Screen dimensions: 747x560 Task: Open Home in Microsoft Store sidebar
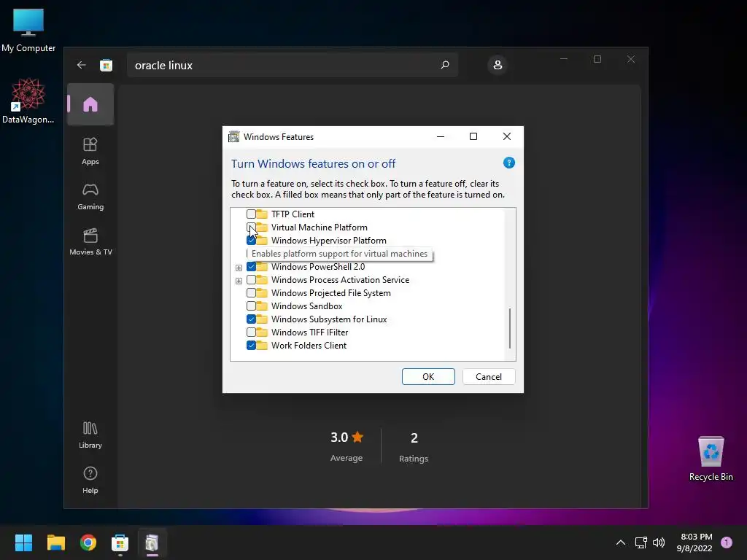pos(90,104)
